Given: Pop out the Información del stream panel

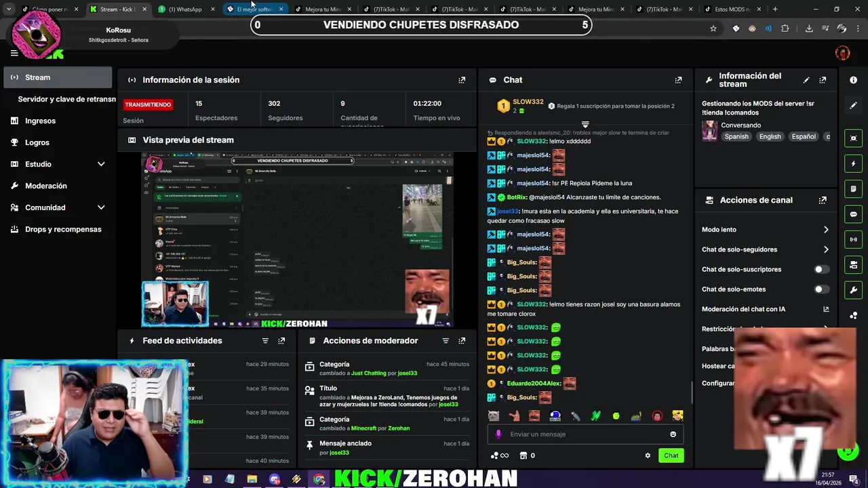Looking at the screenshot, I should click(823, 80).
